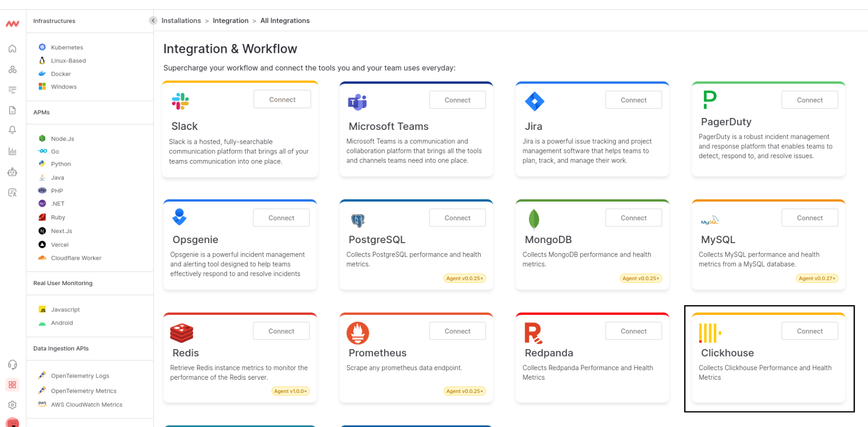Select Node.Js under APMs
The height and width of the screenshot is (427, 868).
tap(63, 139)
